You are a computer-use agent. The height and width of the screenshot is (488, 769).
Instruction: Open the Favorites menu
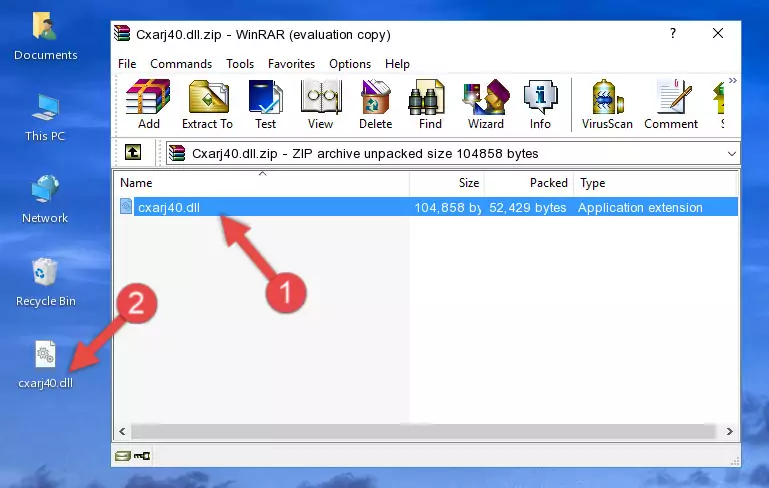(291, 64)
